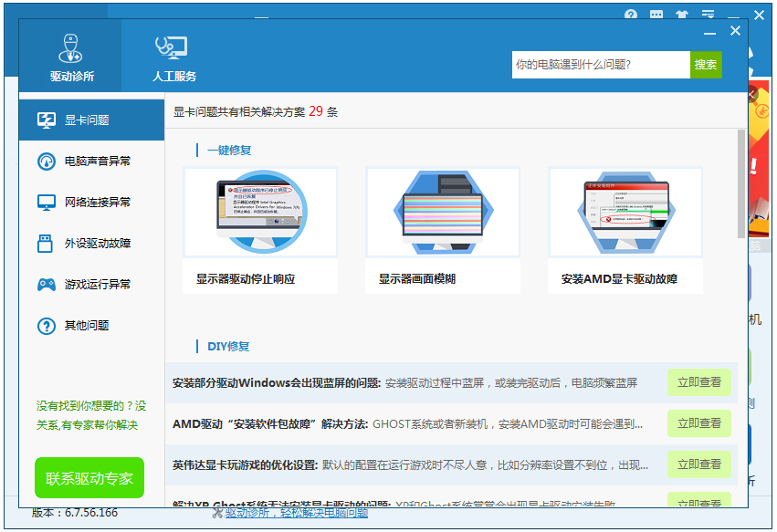Click the 显卡问题 monitor icon
This screenshot has width=777, height=532.
(x=46, y=120)
